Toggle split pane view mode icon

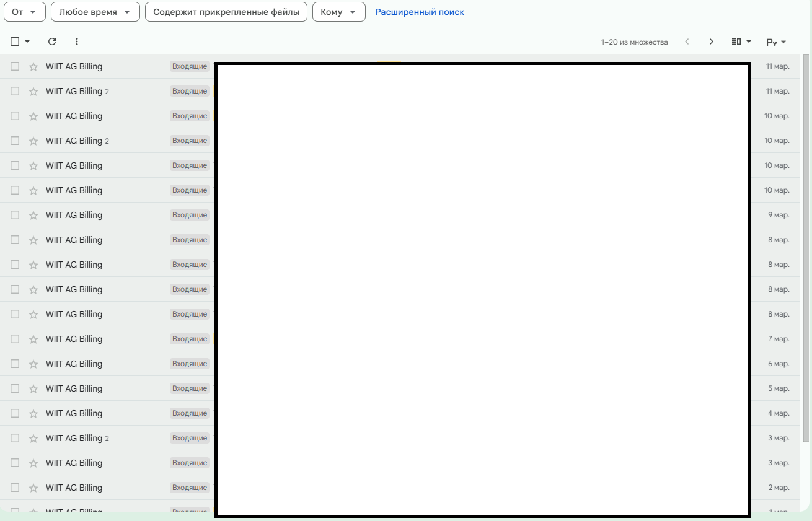tap(736, 42)
